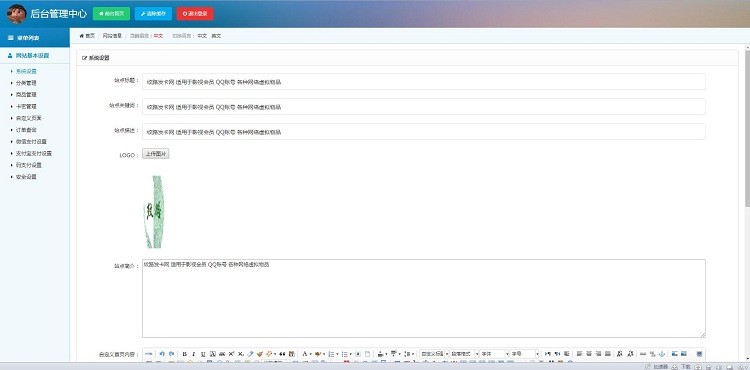Click the left-to-right text direction icon
Viewport: 750px width, 370px height.
pyautogui.click(x=548, y=354)
